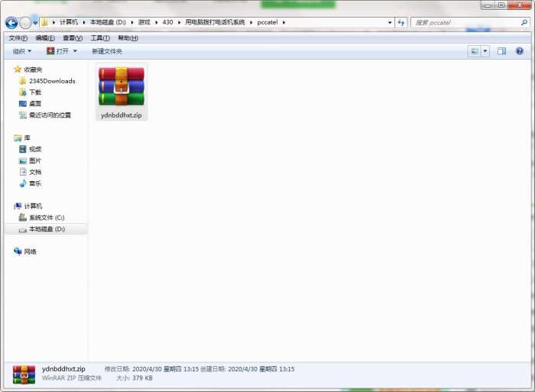The height and width of the screenshot is (392, 535).
Task: Click the ydnbddhxt.zip file name label
Action: coord(122,115)
